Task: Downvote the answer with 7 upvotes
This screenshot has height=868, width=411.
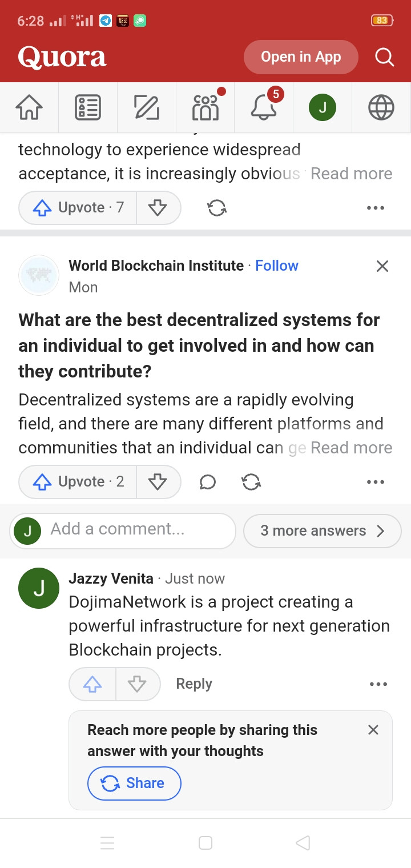Action: click(x=158, y=208)
